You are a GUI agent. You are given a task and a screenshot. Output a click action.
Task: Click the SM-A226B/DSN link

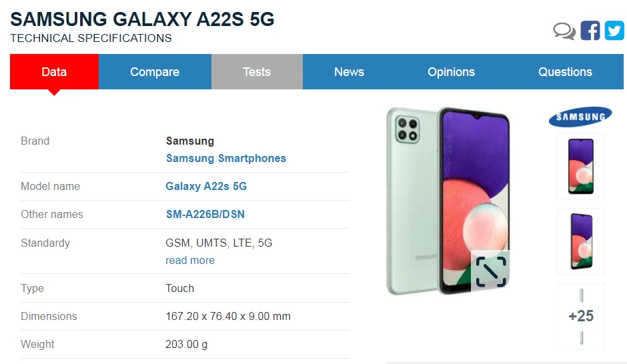[205, 214]
